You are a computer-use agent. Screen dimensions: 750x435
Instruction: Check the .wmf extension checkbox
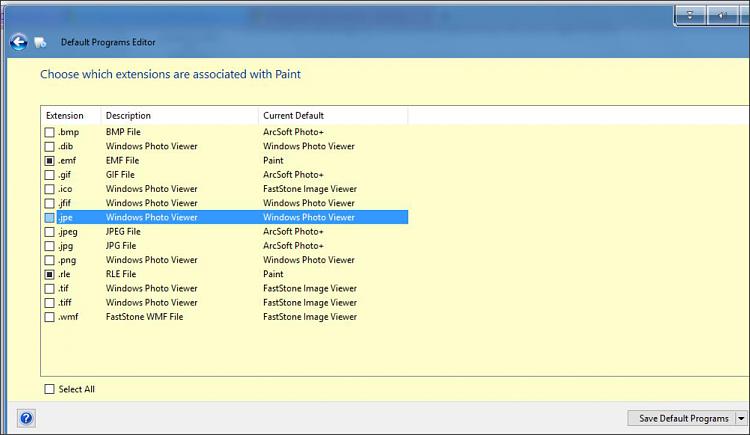coord(49,317)
